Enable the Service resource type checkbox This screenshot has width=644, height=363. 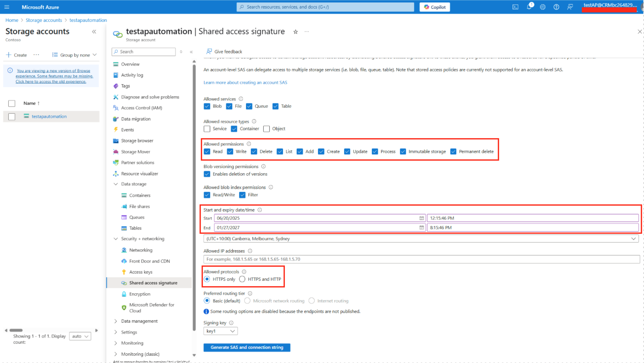pyautogui.click(x=207, y=129)
